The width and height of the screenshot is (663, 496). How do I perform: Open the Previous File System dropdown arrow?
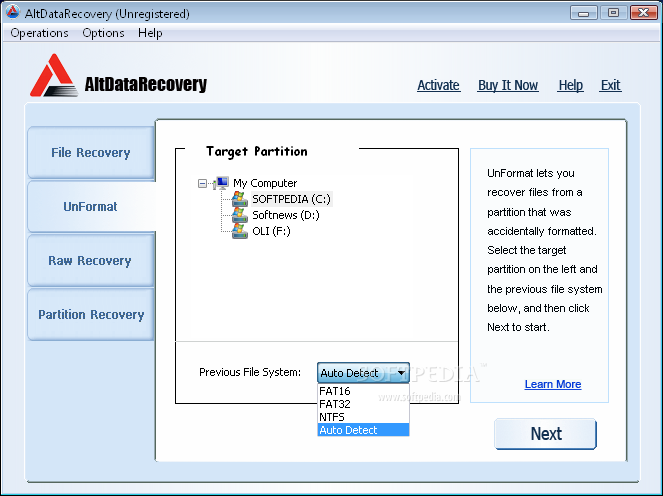[401, 373]
